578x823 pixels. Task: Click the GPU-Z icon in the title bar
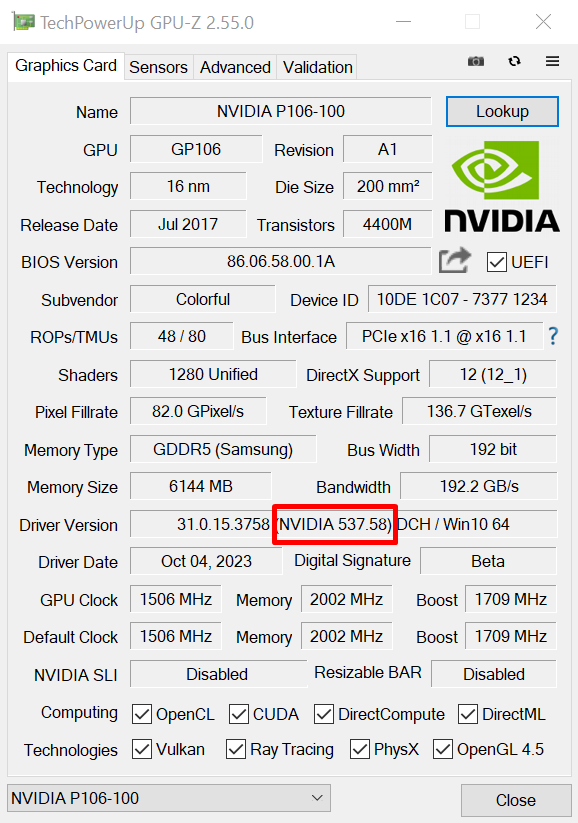[21, 20]
